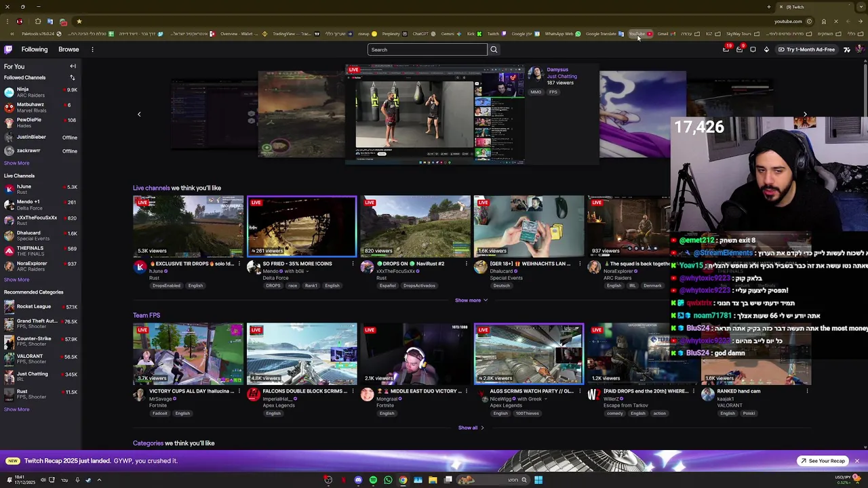868x488 pixels.
Task: Open notifications inbox with badge 9
Action: 739,49
